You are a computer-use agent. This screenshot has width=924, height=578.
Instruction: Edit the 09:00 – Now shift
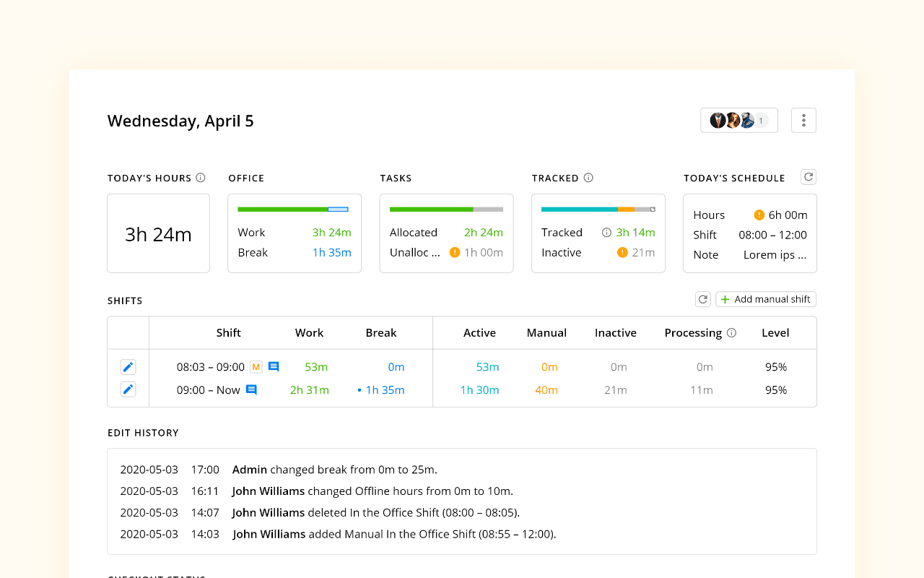tap(128, 389)
